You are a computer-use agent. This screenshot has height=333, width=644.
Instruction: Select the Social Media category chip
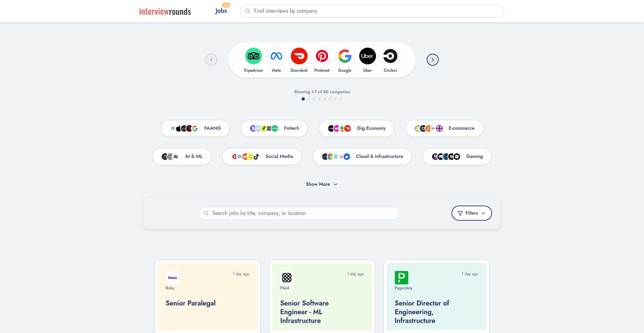pos(262,157)
